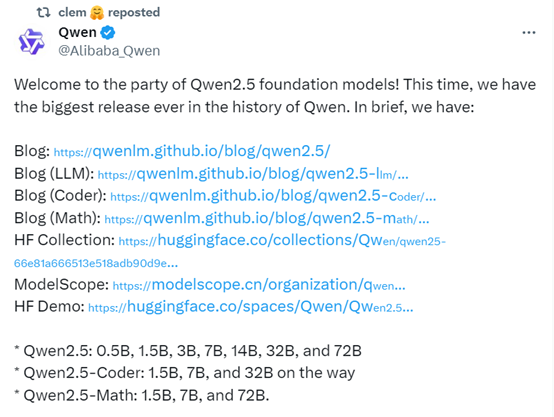The width and height of the screenshot is (554, 417).
Task: Launch the HF Demo huggingface.co/spaces link
Action: pos(251,307)
